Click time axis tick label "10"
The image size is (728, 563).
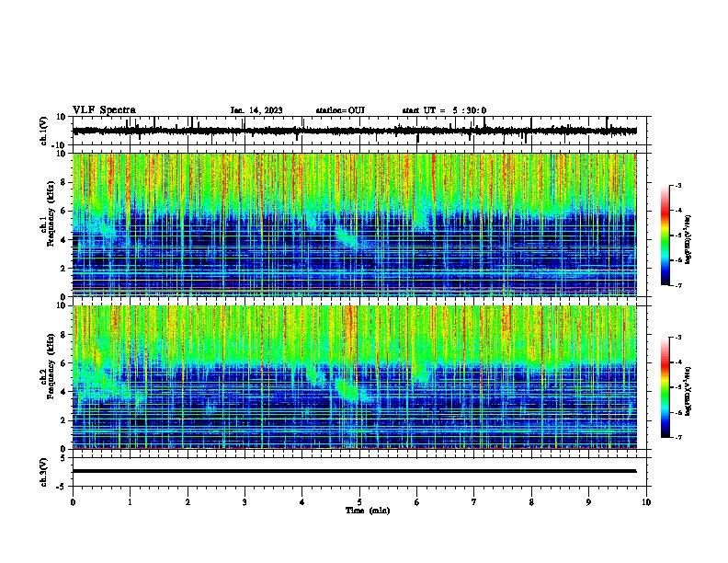point(646,502)
